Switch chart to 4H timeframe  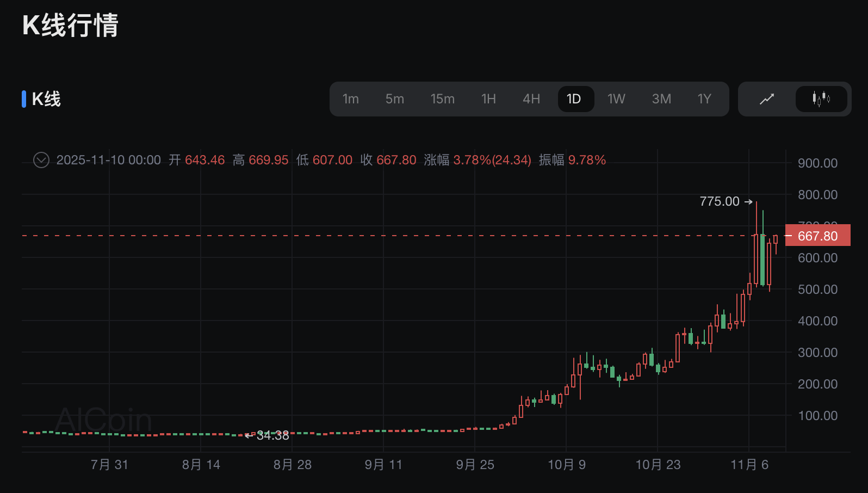[531, 99]
